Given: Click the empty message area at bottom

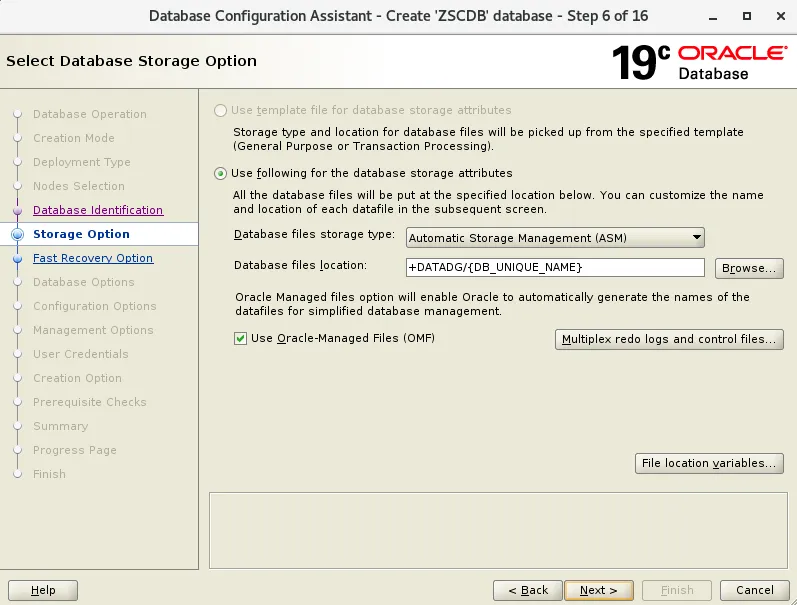Looking at the screenshot, I should coord(498,530).
